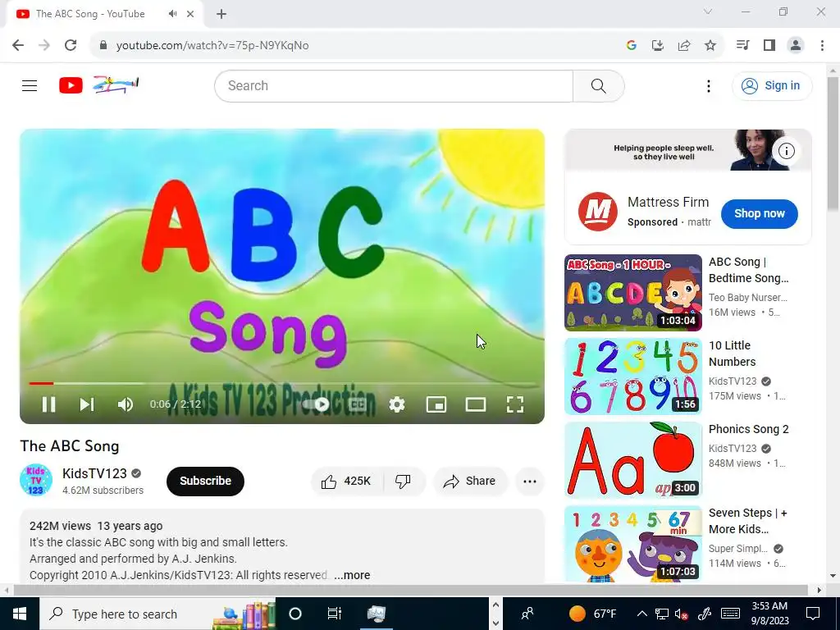
Task: Open ad info icon on banner
Action: [x=786, y=151]
